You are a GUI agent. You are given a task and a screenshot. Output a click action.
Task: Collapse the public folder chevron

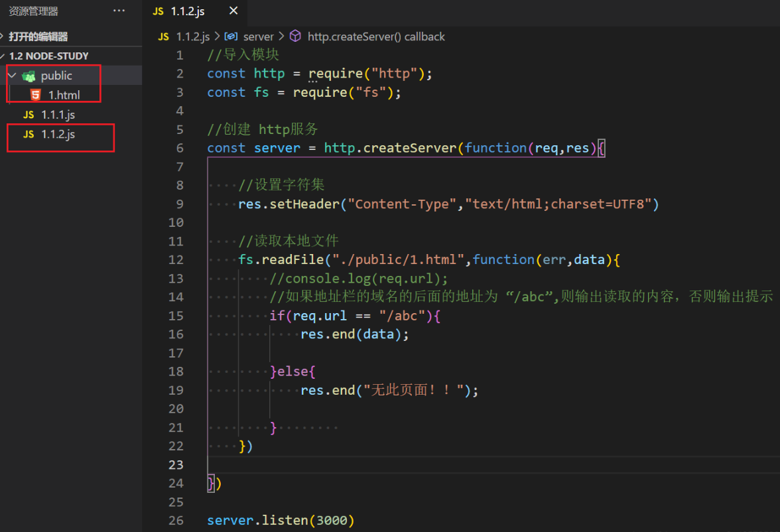pyautogui.click(x=12, y=76)
